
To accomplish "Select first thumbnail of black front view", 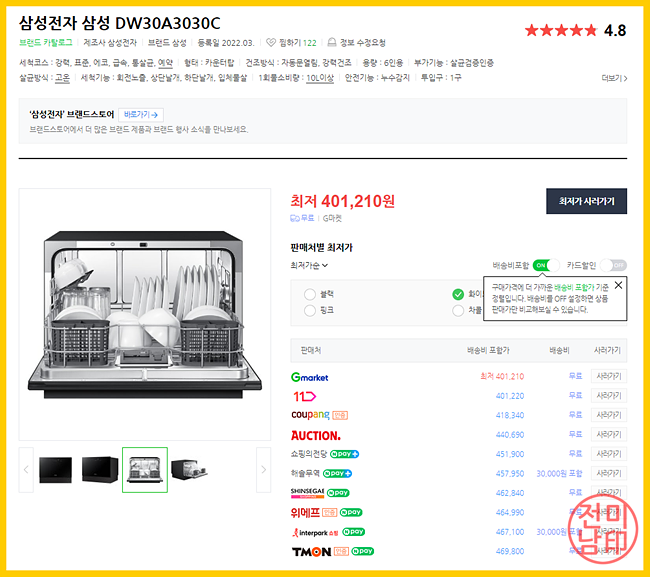I will click(x=56, y=470).
